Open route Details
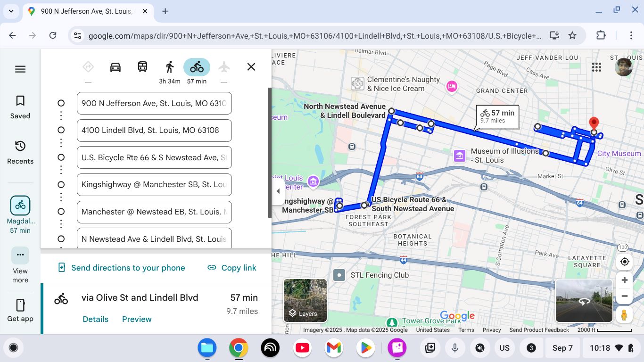This screenshot has height=362, width=644. coord(95,319)
